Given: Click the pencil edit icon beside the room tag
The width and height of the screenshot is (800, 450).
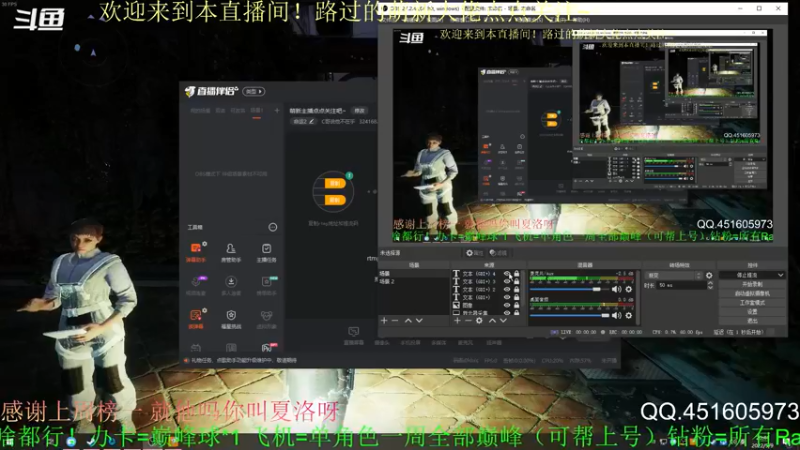Looking at the screenshot, I should (x=312, y=121).
